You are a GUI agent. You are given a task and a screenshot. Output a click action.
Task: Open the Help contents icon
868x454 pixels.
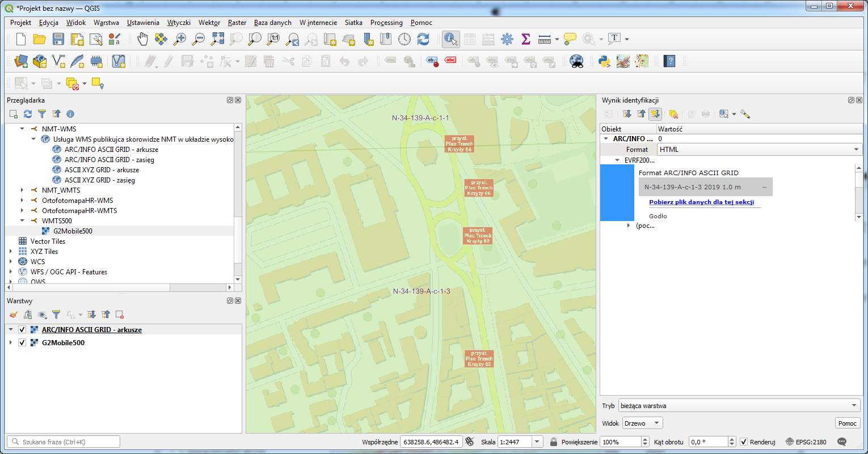pos(670,61)
